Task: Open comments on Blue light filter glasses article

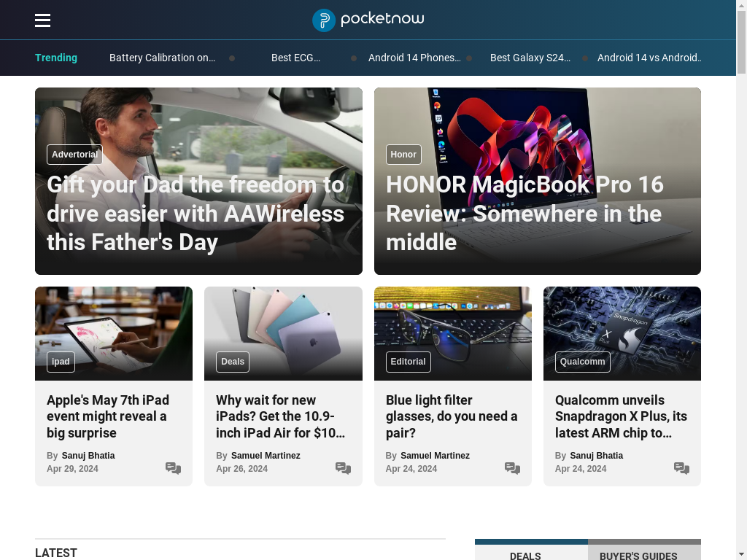Action: pos(512,468)
